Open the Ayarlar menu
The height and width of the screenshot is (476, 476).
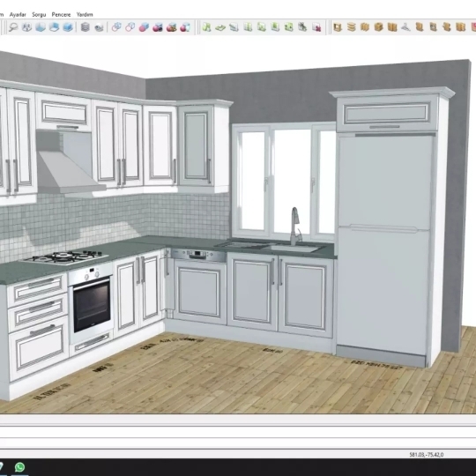click(18, 15)
